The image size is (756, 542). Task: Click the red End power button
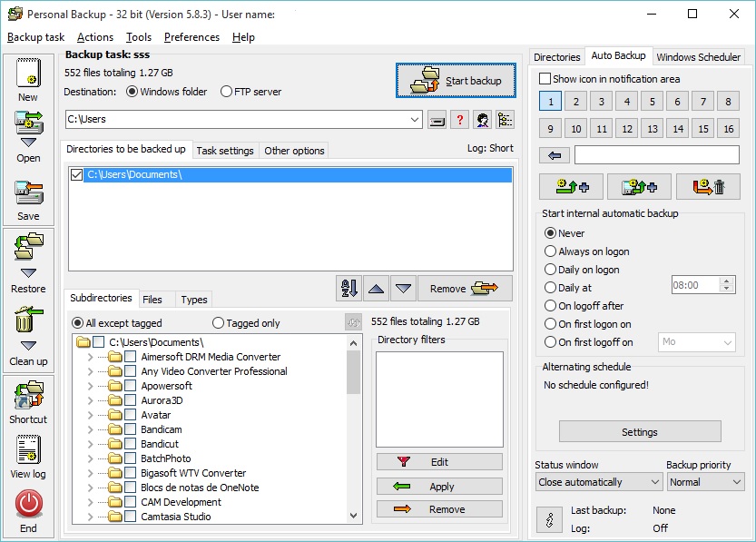[x=28, y=504]
